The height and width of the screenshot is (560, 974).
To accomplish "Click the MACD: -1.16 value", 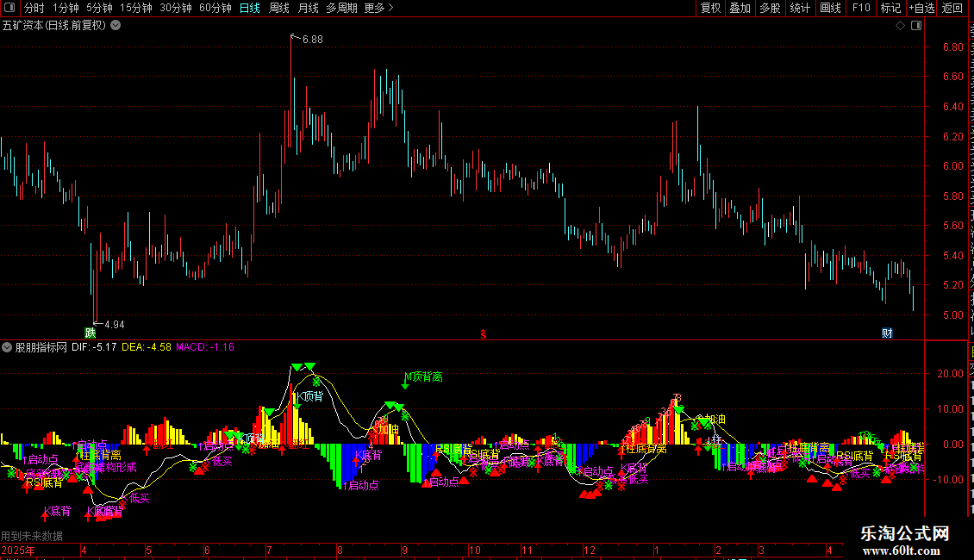I will pyautogui.click(x=205, y=347).
